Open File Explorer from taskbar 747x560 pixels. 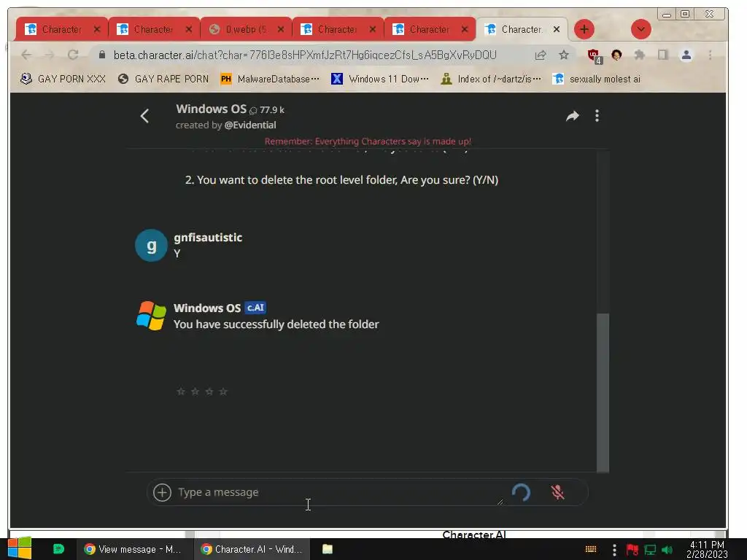coord(328,549)
